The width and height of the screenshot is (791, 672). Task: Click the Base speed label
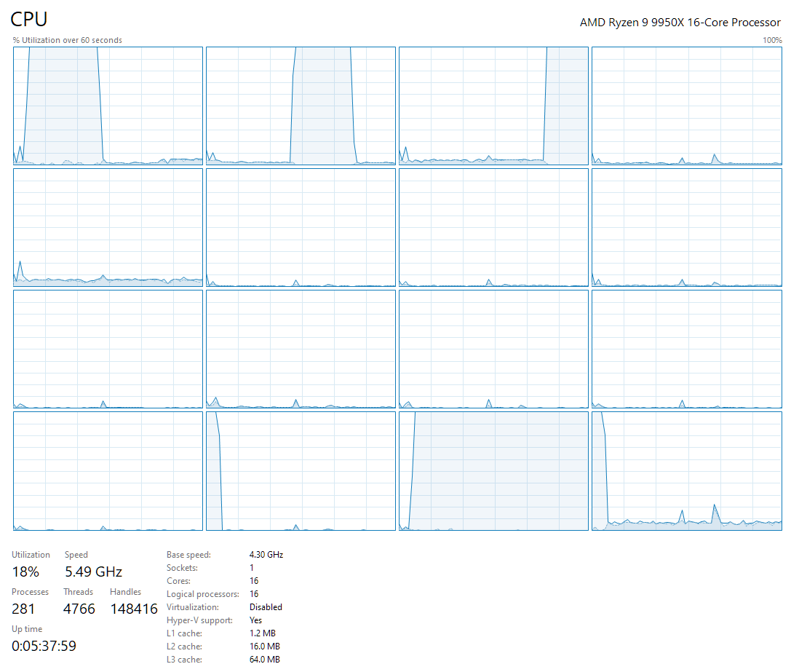coord(188,554)
